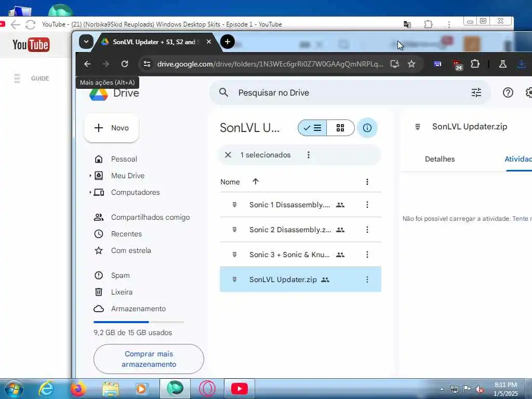Open more options for Sonic 1 Dissassembly
This screenshot has height=399, width=532.
[x=367, y=205]
